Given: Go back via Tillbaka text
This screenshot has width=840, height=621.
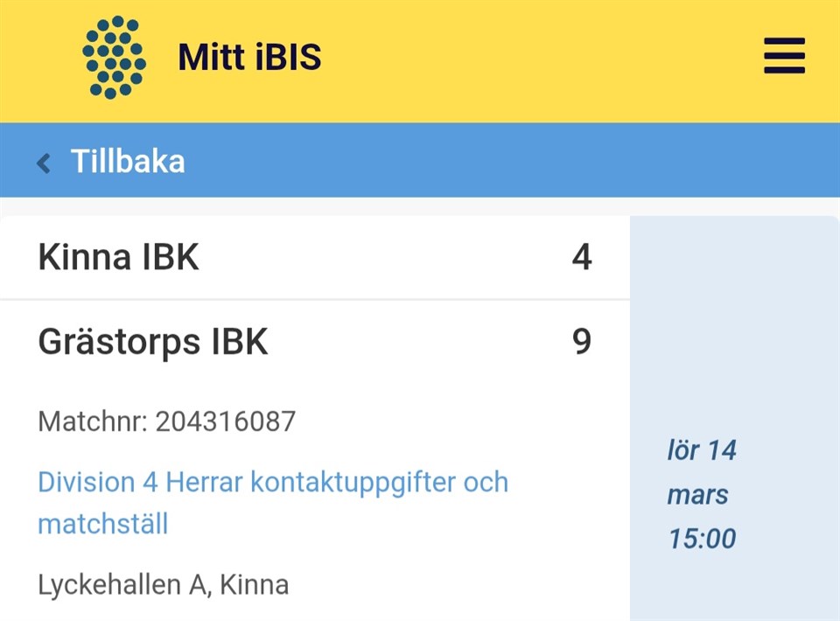Looking at the screenshot, I should (127, 162).
